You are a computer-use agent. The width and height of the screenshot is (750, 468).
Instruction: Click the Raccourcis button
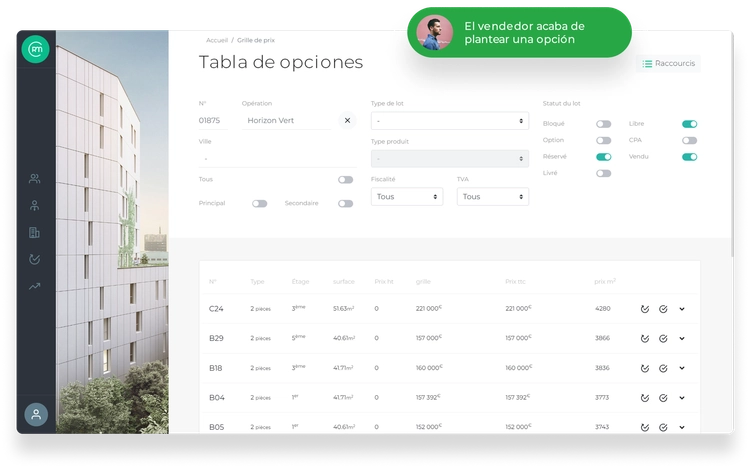click(669, 63)
